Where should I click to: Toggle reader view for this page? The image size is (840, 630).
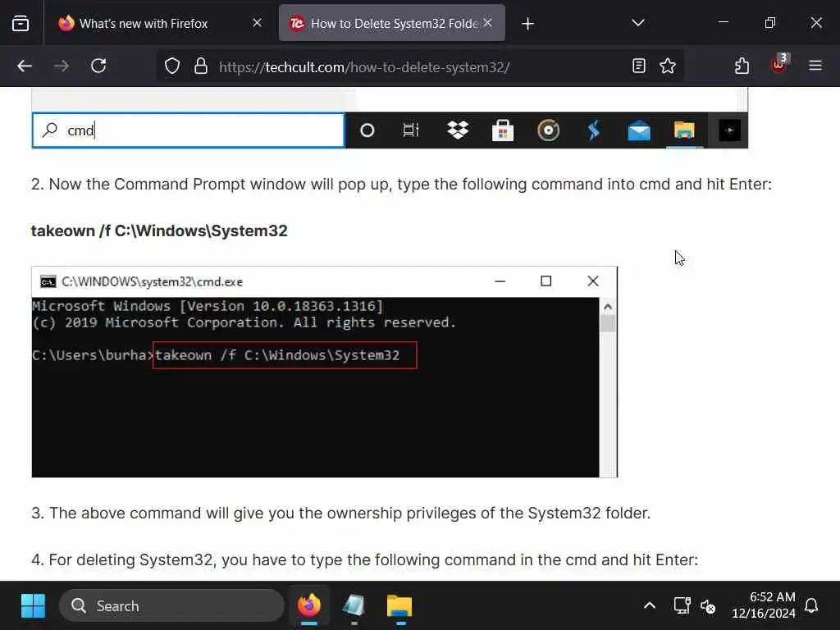click(x=638, y=66)
